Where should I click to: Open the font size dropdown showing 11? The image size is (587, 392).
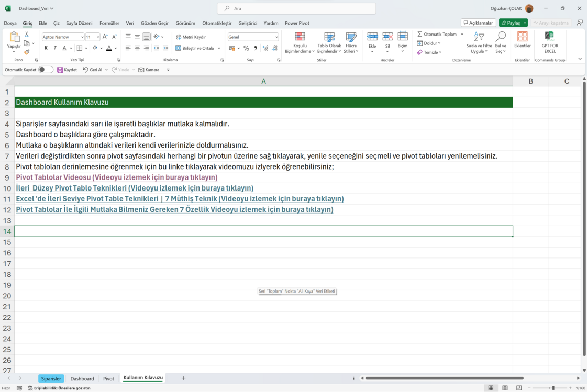pyautogui.click(x=98, y=37)
